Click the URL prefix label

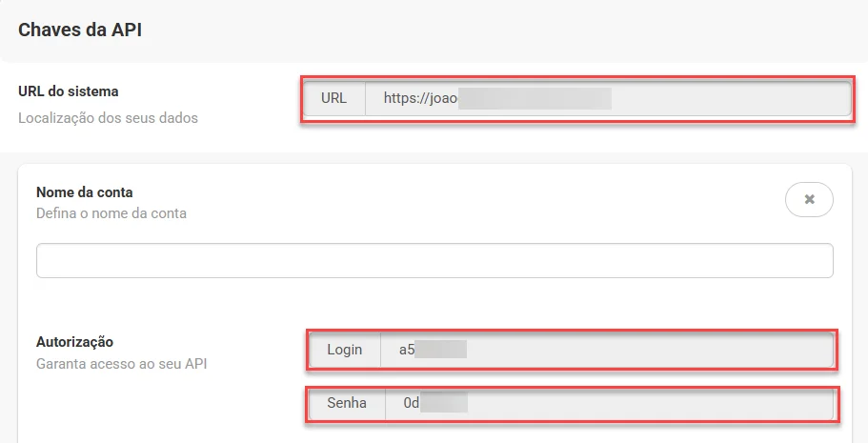pos(333,98)
